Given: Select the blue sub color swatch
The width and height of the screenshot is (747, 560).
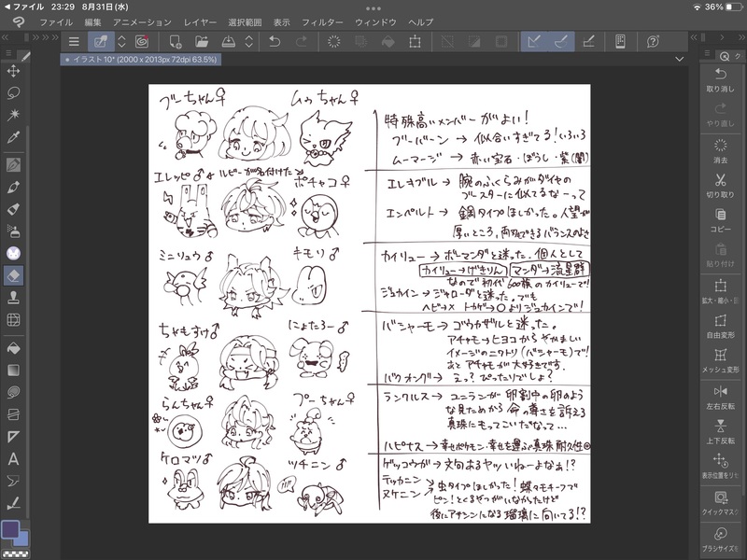Looking at the screenshot, I should 22,540.
